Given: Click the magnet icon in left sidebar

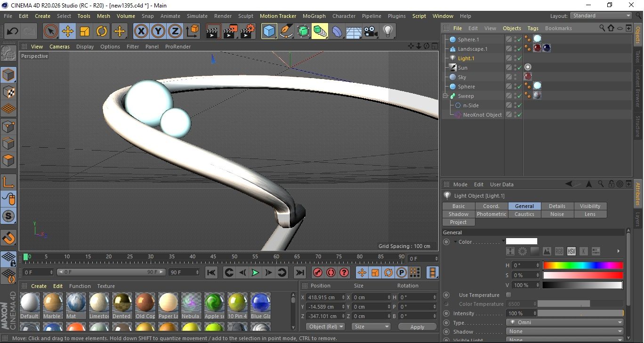Looking at the screenshot, I should (x=8, y=238).
